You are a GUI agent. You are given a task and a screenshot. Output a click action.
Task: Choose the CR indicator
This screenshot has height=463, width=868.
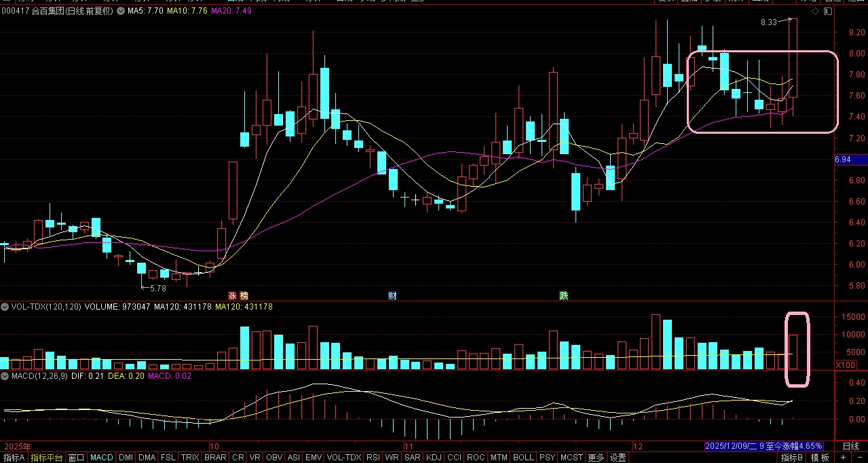[x=238, y=458]
